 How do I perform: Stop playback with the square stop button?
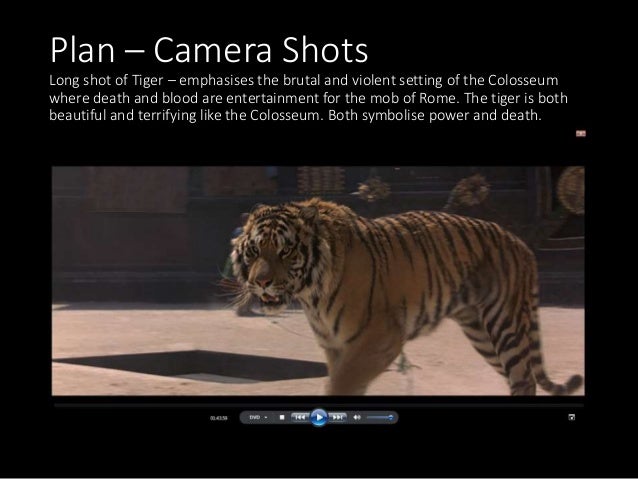(282, 417)
